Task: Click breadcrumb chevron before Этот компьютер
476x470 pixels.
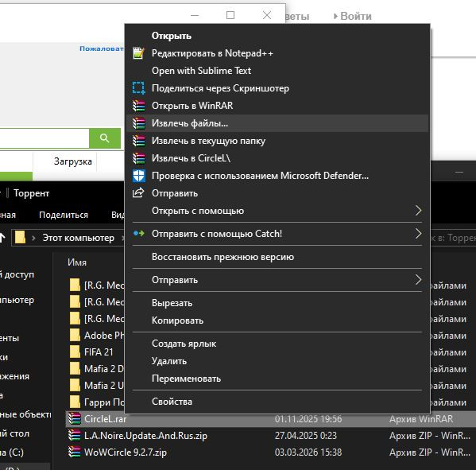Action: pyautogui.click(x=33, y=238)
